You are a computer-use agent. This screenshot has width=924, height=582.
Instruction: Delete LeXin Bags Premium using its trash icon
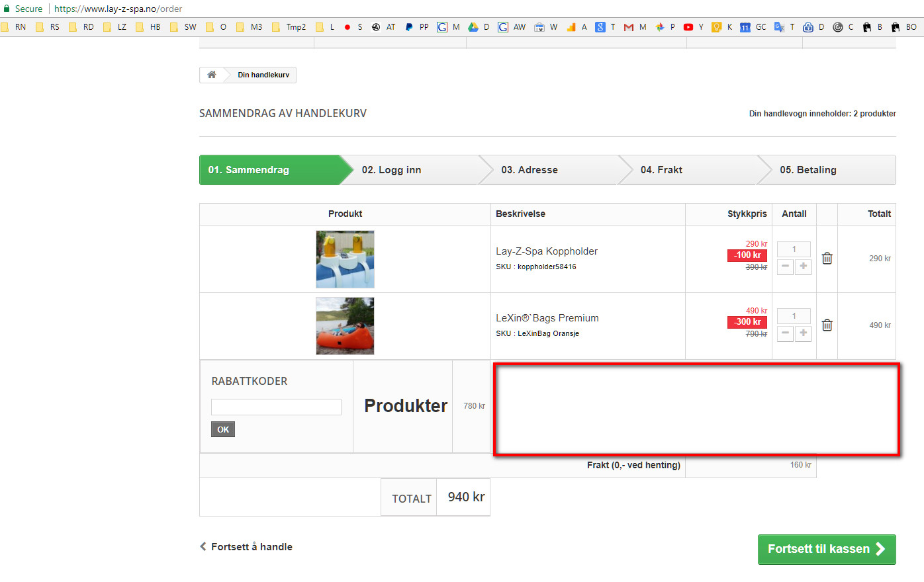[x=827, y=325]
